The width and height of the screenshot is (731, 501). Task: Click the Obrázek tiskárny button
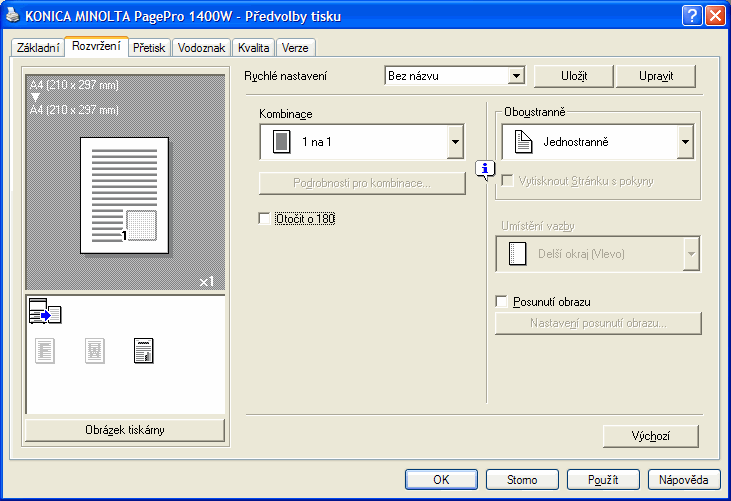(x=125, y=430)
